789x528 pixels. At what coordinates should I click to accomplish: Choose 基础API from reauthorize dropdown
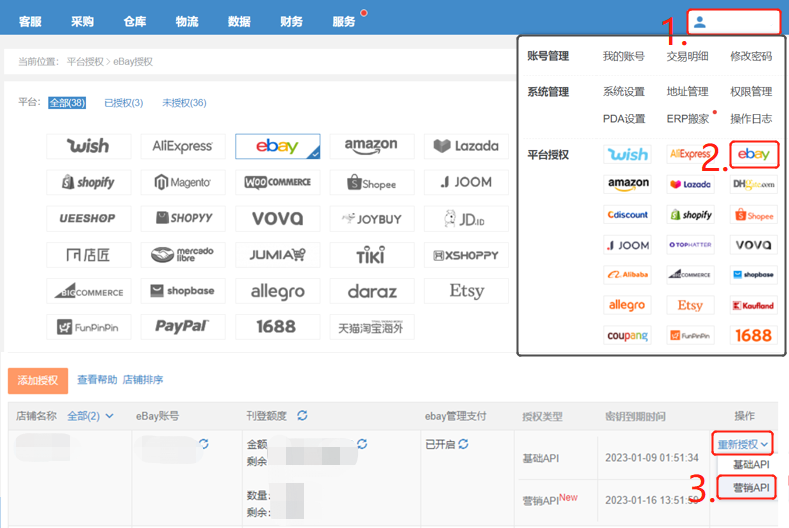click(751, 465)
